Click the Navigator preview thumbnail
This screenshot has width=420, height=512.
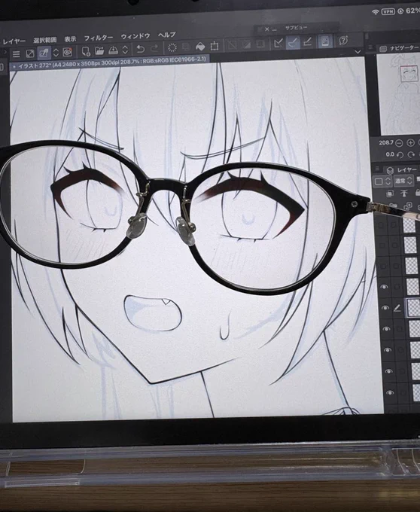point(398,94)
